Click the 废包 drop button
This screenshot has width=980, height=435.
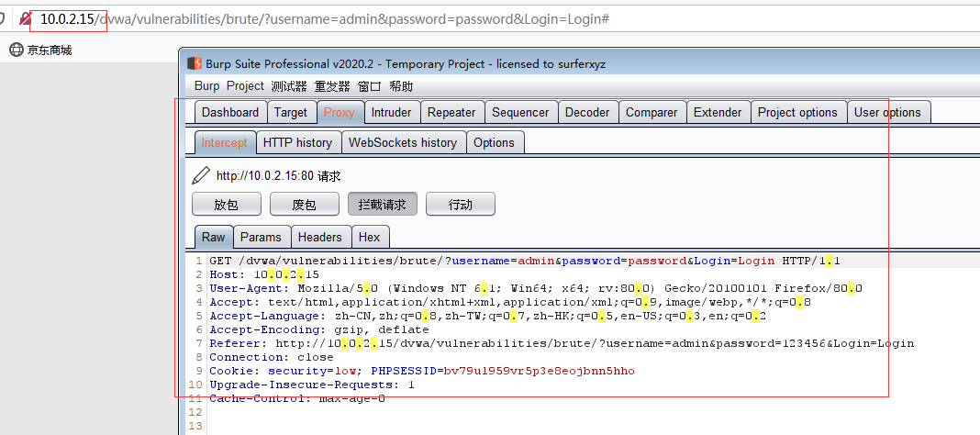pyautogui.click(x=305, y=204)
